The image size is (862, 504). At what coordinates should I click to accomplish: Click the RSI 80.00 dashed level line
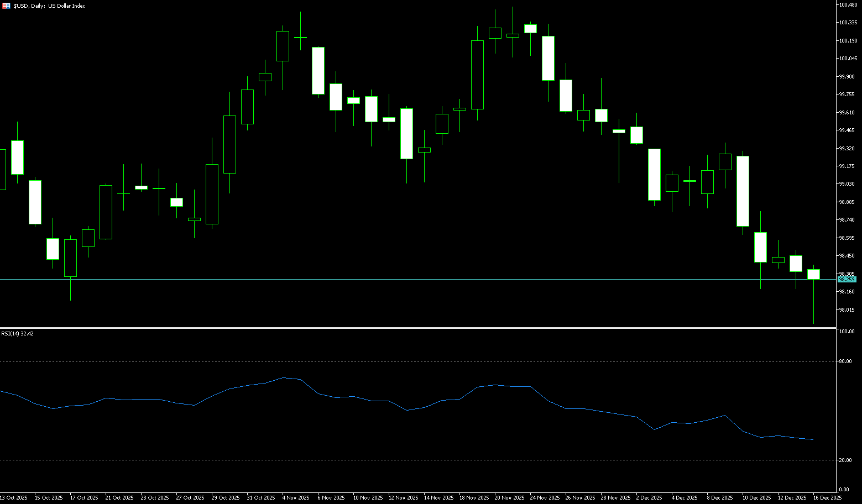click(387, 361)
